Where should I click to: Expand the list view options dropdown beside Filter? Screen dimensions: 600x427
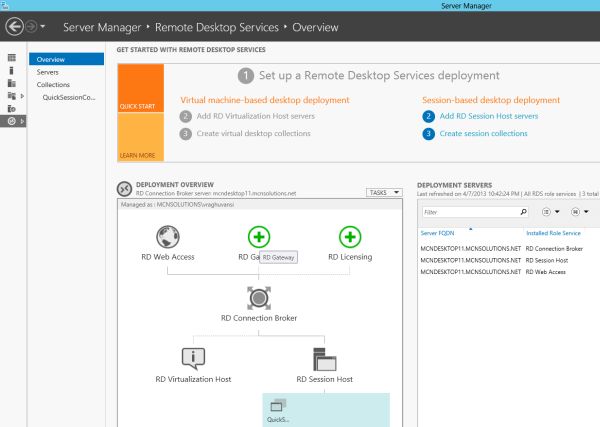tap(550, 213)
